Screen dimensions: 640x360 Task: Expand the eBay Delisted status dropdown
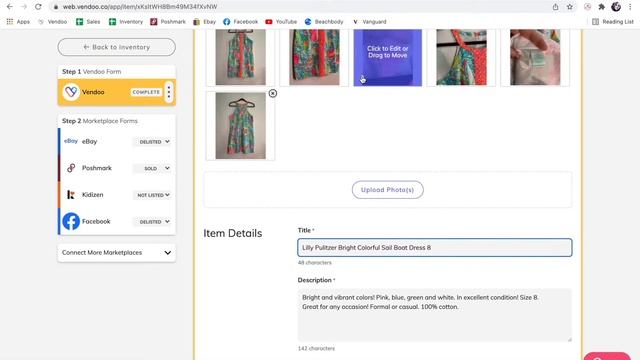click(153, 142)
